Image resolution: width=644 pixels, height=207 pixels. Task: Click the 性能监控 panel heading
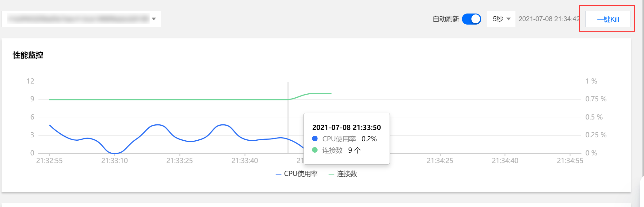(x=28, y=55)
